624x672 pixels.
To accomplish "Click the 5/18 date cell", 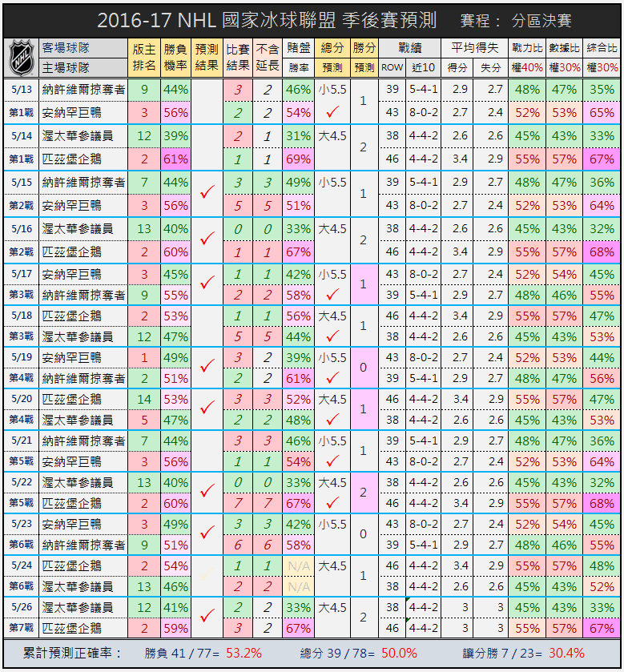I will point(22,316).
